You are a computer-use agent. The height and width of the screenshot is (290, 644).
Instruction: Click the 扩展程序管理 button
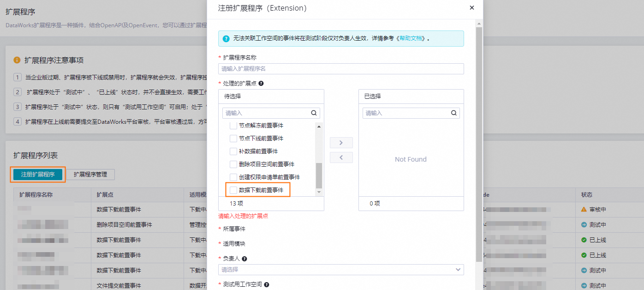tap(90, 175)
